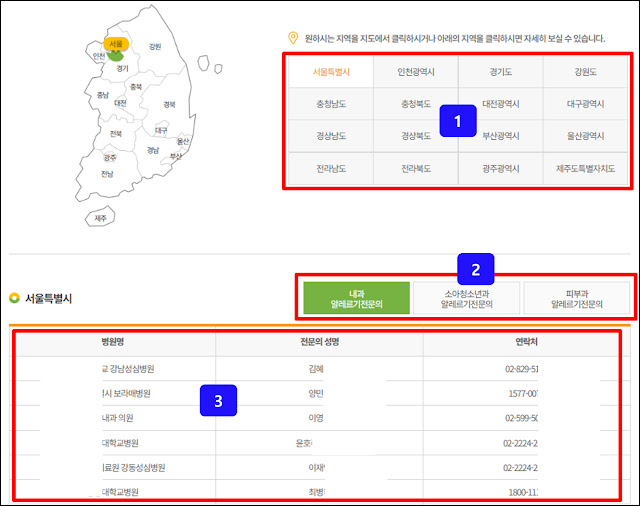This screenshot has height=506, width=640.
Task: Select 경상남도 region button
Action: (x=331, y=136)
